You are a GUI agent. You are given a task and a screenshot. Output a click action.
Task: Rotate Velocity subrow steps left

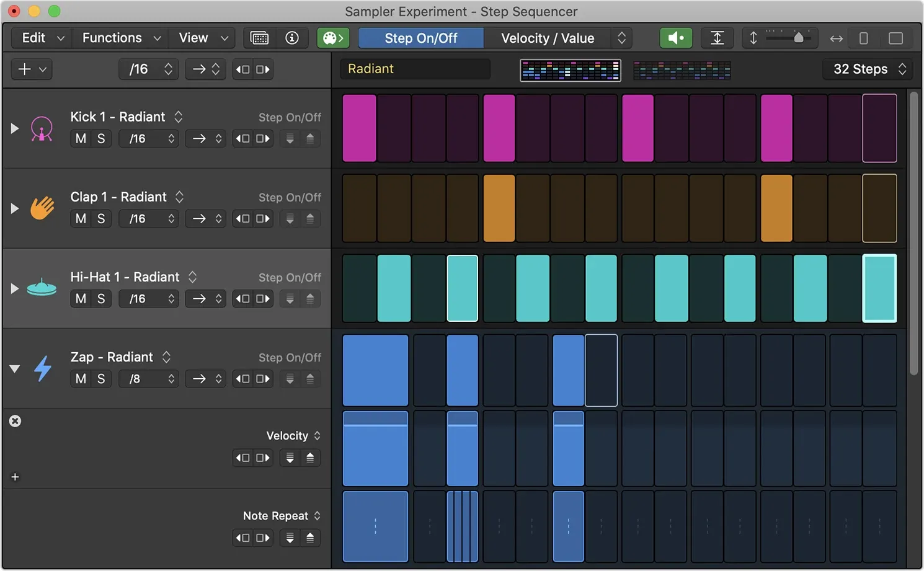[242, 458]
